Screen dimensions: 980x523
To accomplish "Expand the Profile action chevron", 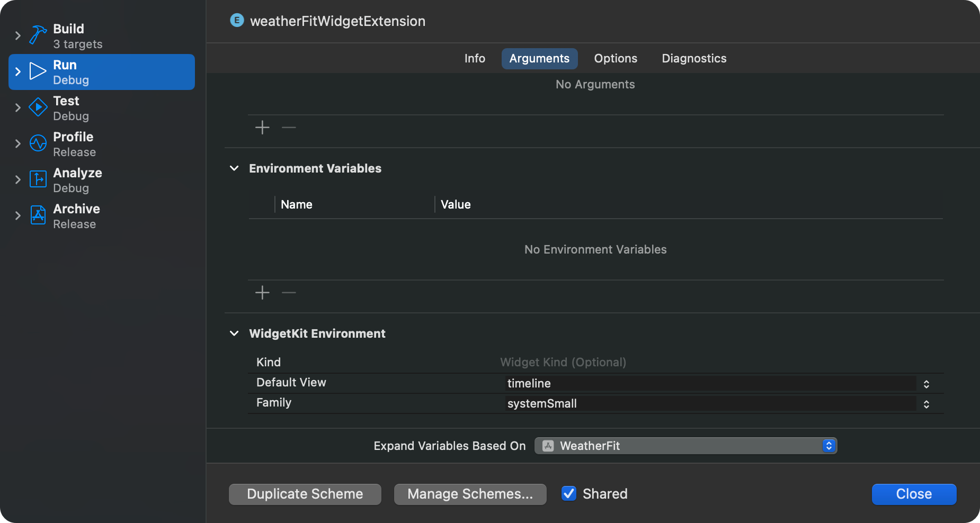I will point(18,143).
